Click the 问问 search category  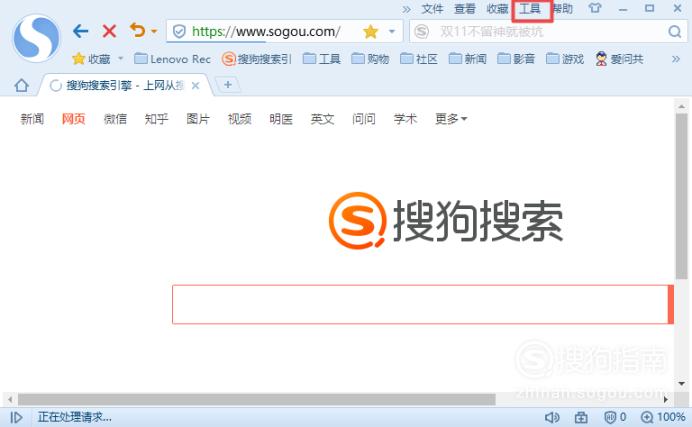364,119
